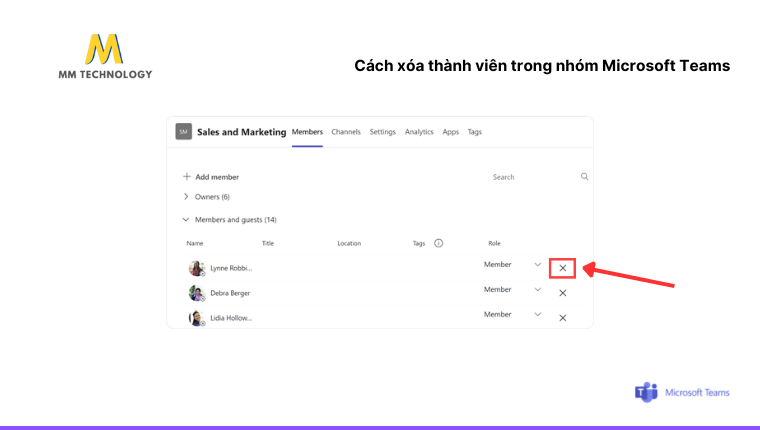Click Debra Berger profile picture

196,293
